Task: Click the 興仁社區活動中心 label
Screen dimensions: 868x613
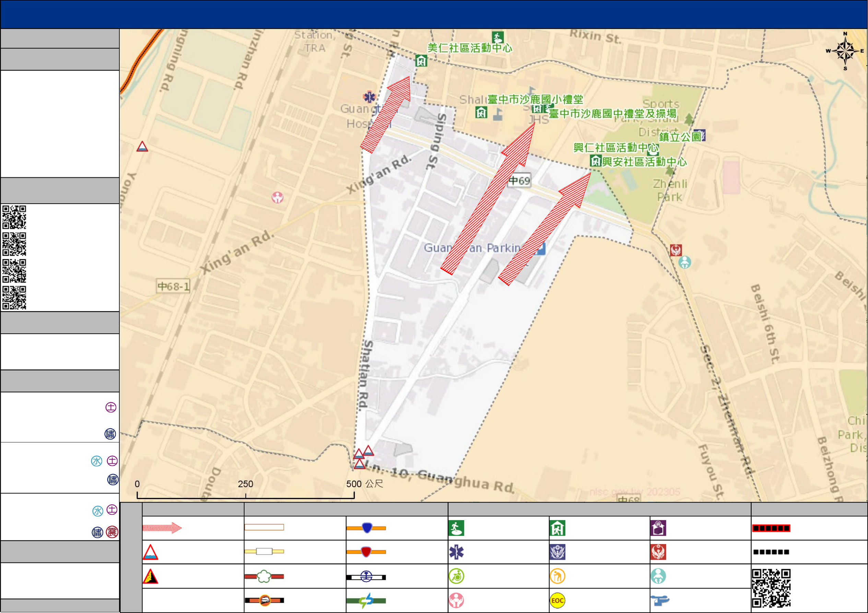Action: [x=616, y=148]
